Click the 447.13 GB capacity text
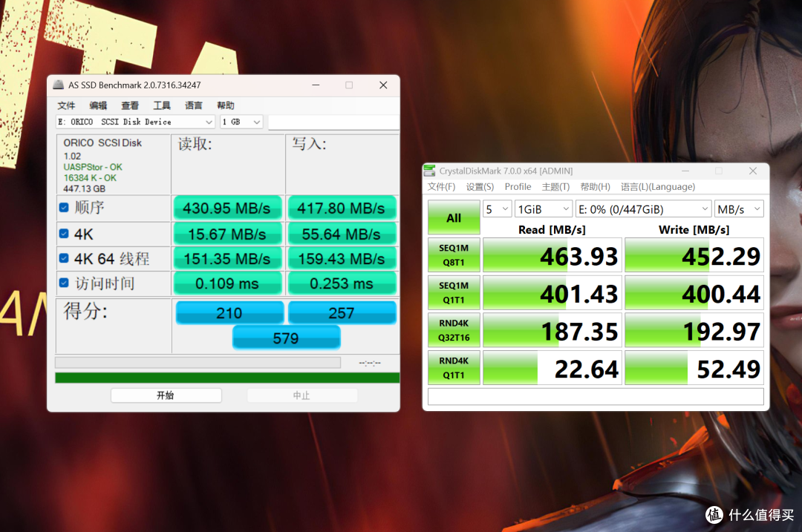The width and height of the screenshot is (802, 532). 85,188
